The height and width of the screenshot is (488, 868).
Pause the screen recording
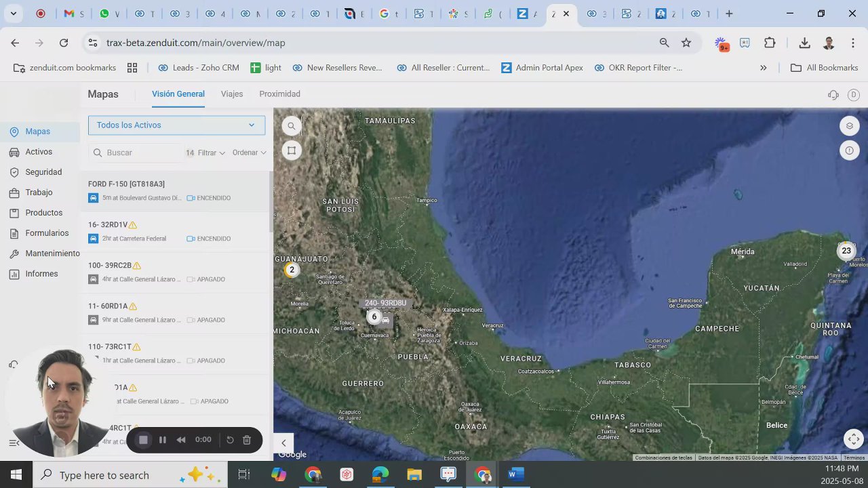pos(163,440)
